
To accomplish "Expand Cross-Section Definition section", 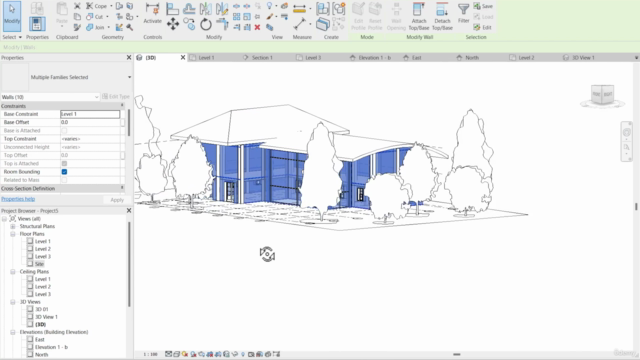I will pyautogui.click(x=122, y=188).
